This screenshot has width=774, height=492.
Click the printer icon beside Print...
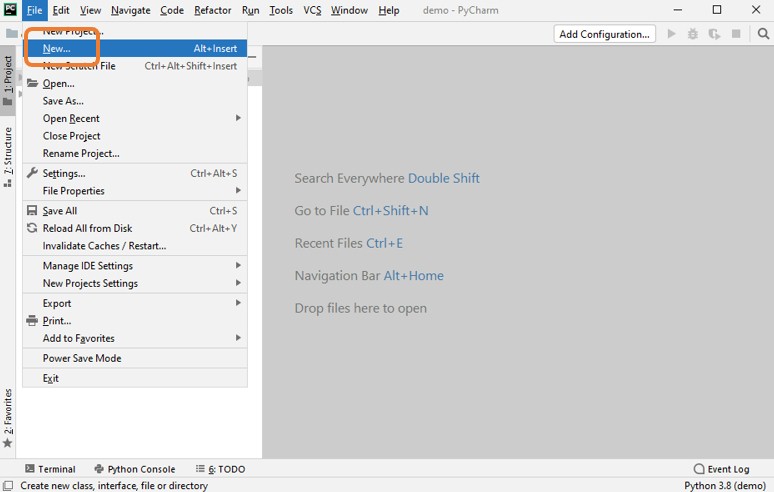pos(32,320)
